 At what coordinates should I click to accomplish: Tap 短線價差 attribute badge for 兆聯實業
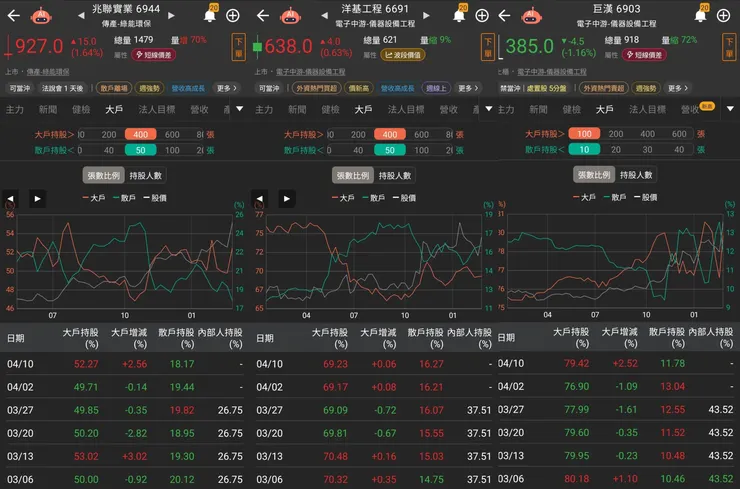click(153, 55)
